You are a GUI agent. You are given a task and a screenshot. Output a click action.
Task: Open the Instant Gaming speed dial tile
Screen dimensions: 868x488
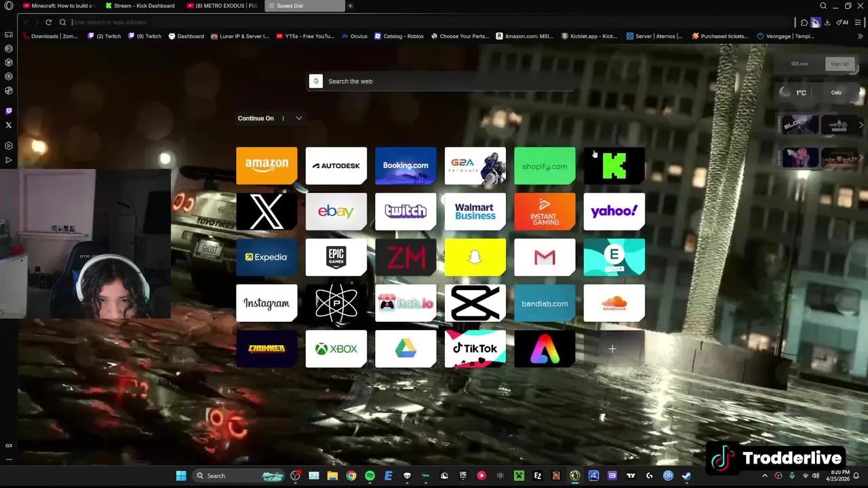coord(545,211)
